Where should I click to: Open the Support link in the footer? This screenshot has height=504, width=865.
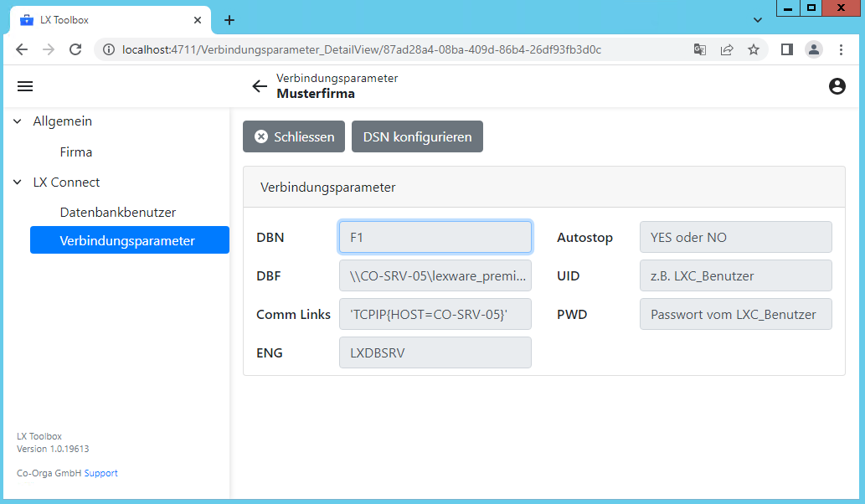[x=101, y=473]
